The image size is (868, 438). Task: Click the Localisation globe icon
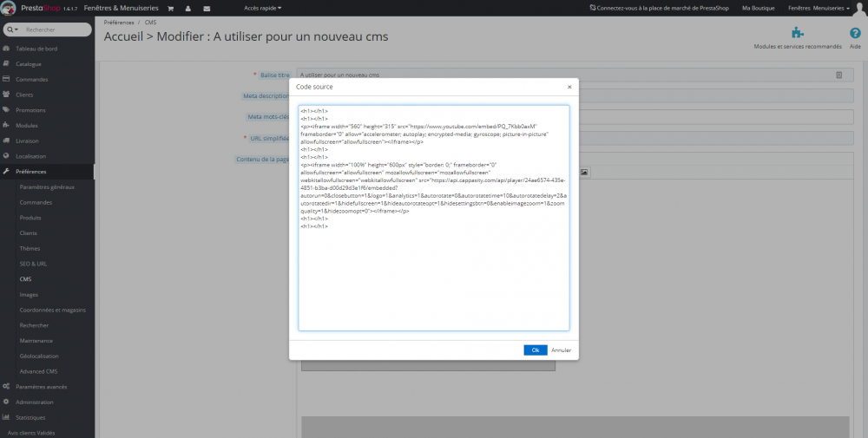pyautogui.click(x=6, y=156)
